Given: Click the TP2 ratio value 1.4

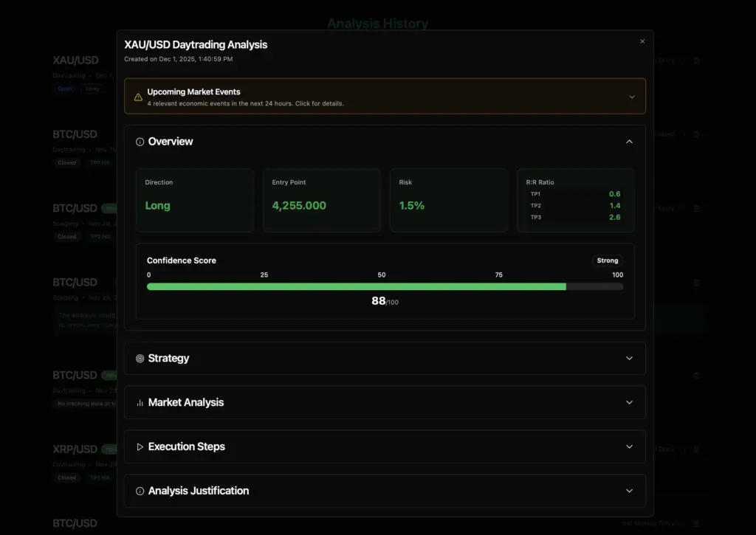Looking at the screenshot, I should (615, 206).
